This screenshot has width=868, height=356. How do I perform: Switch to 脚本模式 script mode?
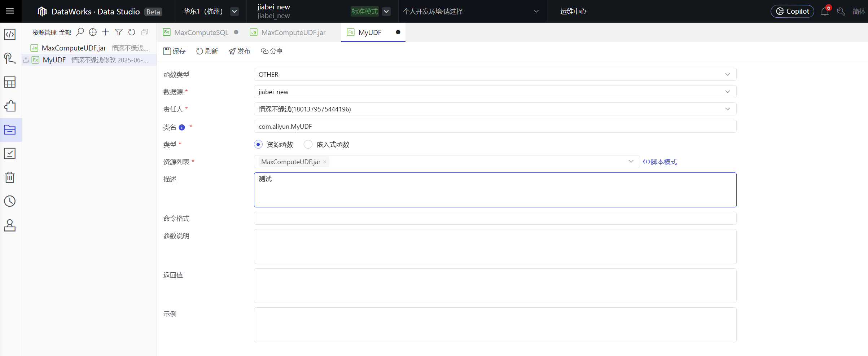(660, 162)
